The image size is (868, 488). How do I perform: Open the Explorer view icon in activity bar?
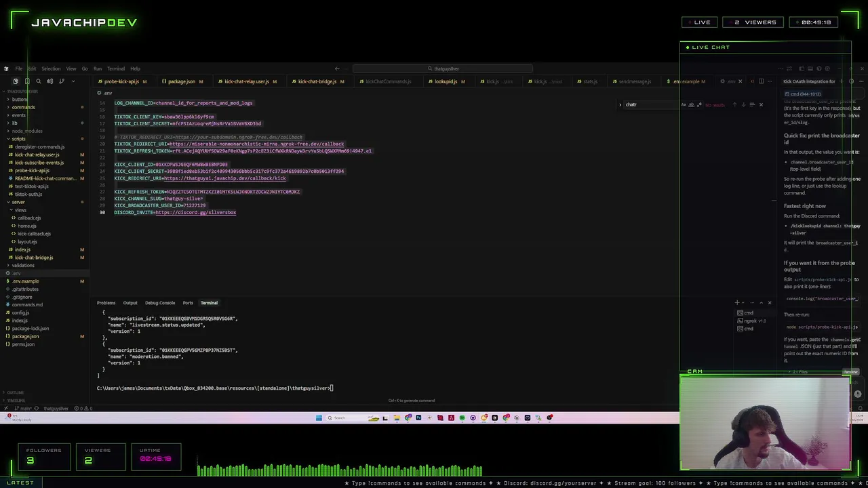pos(15,81)
